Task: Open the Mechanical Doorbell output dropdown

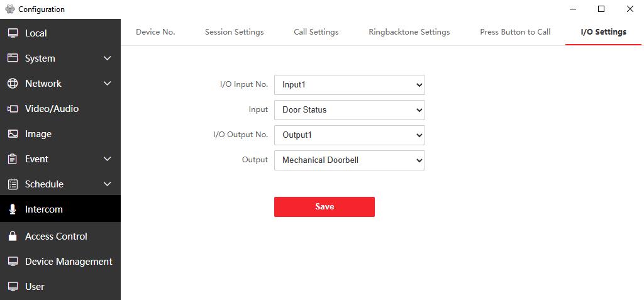Action: click(x=349, y=160)
